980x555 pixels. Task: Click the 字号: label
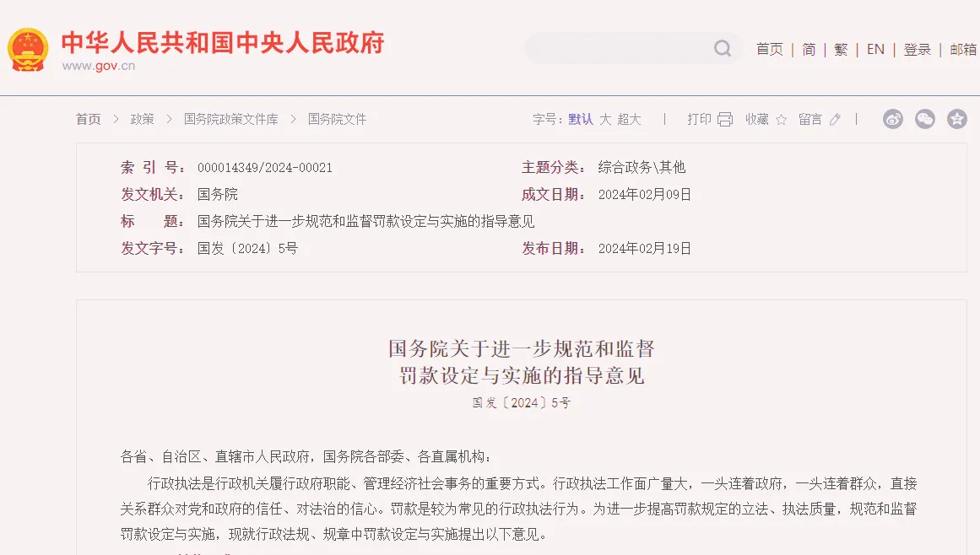click(x=548, y=119)
